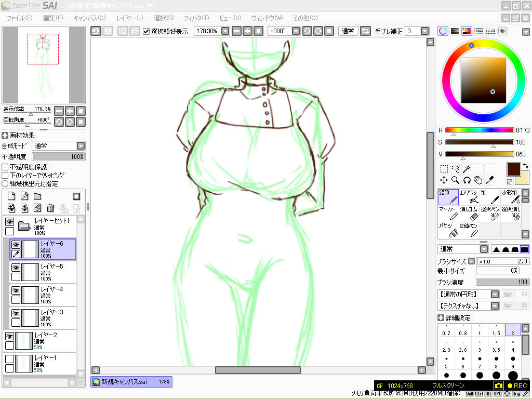Enable 不透明度保護 checkbox

[x=5, y=167]
